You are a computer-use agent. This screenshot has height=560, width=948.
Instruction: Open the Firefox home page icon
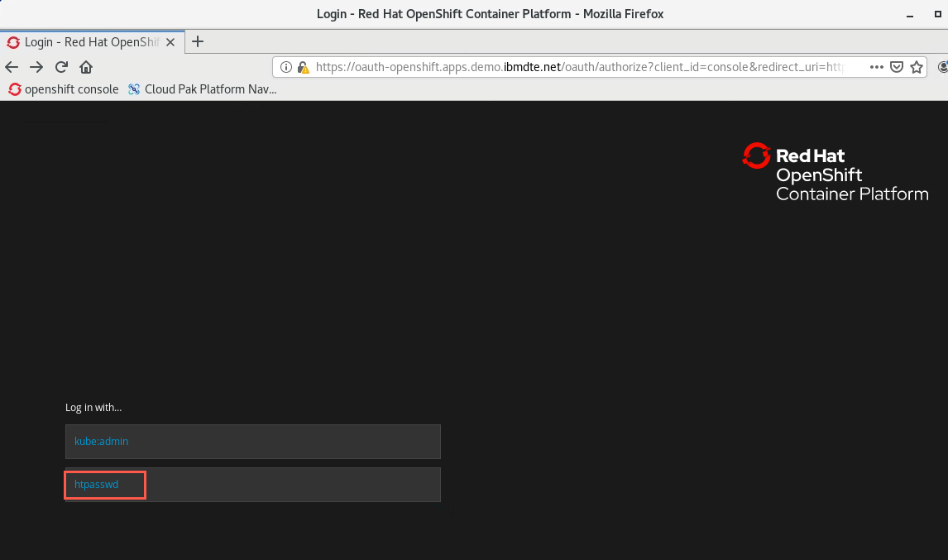tap(86, 67)
